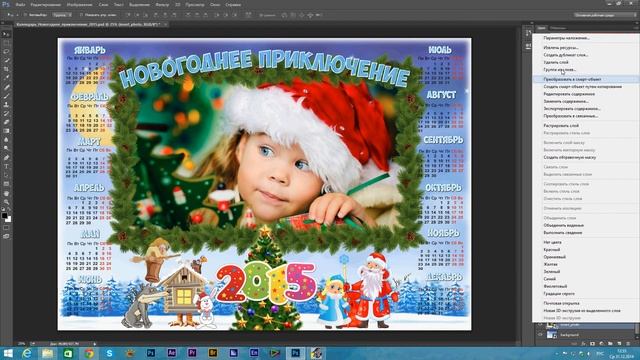Hide the background layer eye icon

(540, 334)
